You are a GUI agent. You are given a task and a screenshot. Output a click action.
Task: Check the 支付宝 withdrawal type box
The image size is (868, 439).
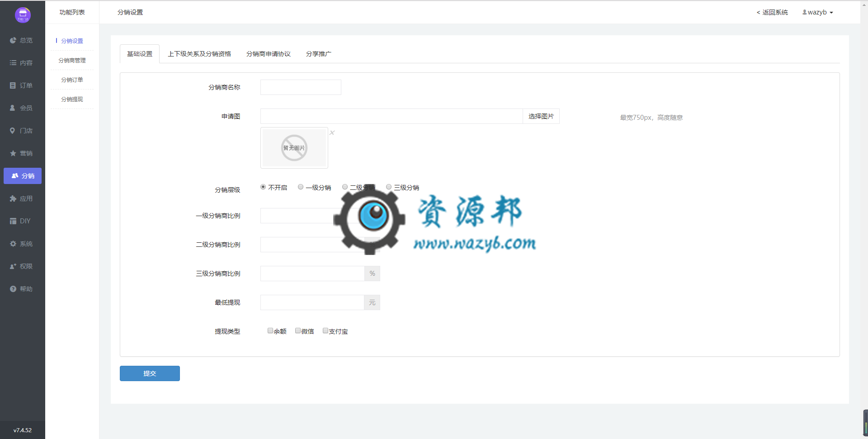[x=325, y=330]
